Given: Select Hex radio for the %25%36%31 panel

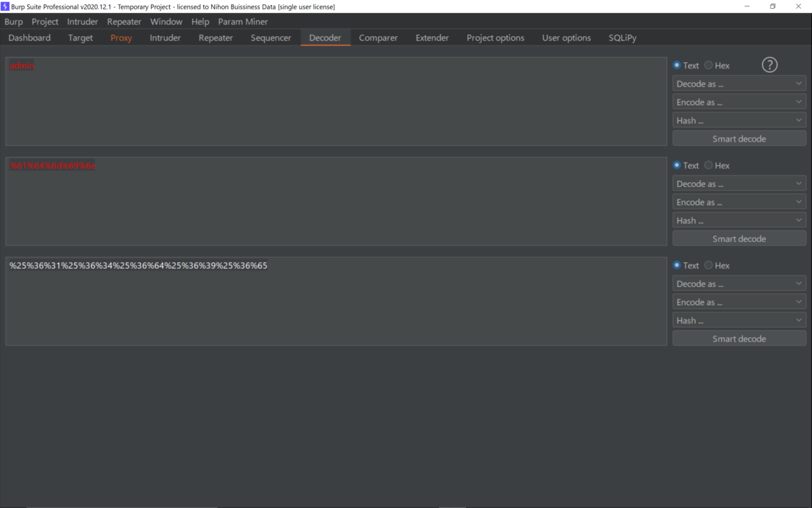Looking at the screenshot, I should click(708, 266).
